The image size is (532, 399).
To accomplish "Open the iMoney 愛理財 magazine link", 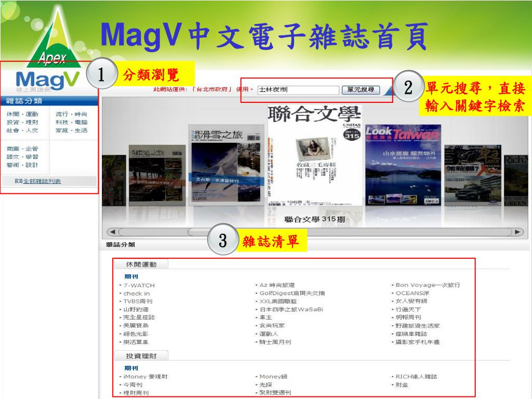I will [145, 377].
